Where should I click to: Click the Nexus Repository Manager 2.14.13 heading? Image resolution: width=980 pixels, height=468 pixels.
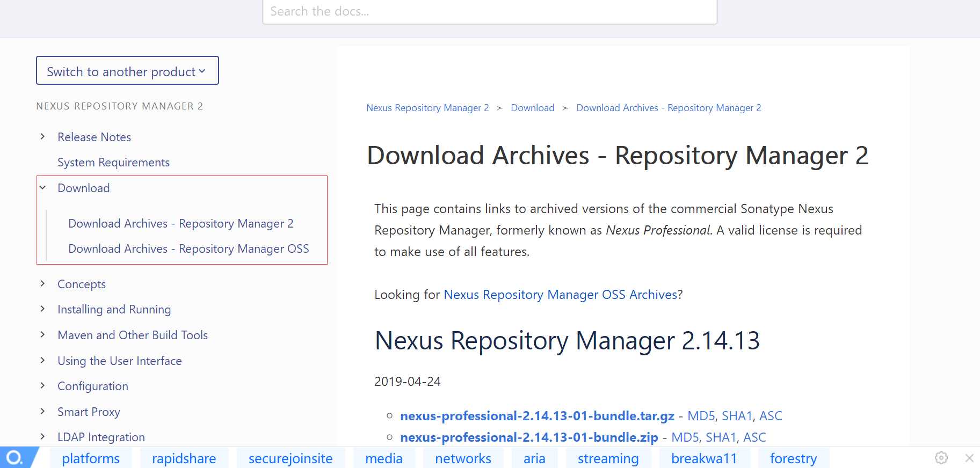(567, 341)
